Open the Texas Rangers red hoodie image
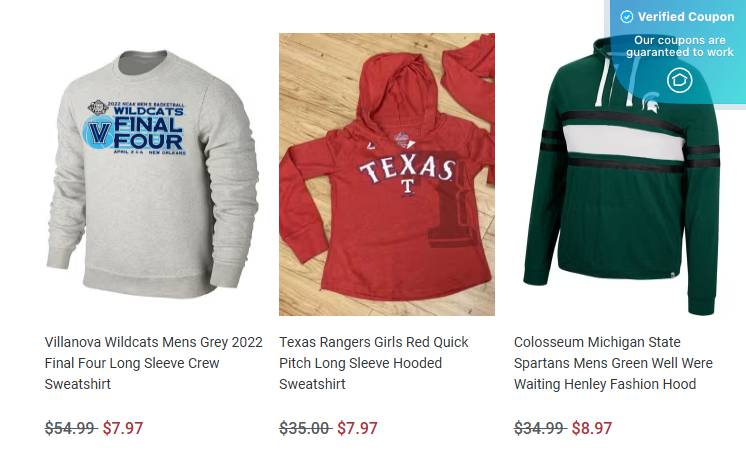Image resolution: width=746 pixels, height=471 pixels. (387, 174)
